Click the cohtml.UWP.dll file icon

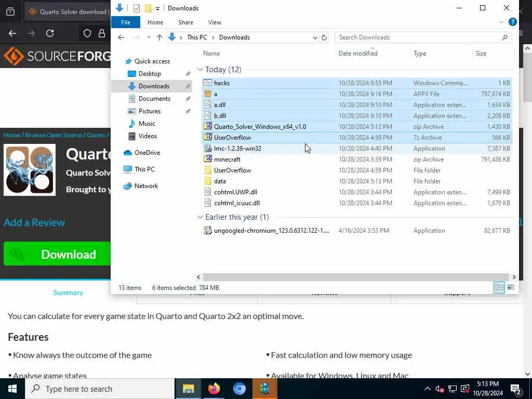208,192
